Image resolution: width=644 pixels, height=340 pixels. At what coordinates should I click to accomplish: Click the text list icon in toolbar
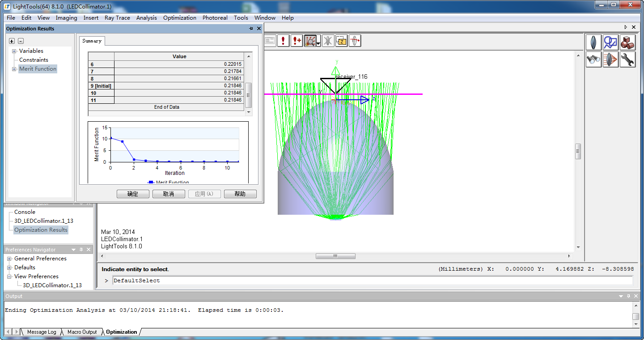pyautogui.click(x=270, y=41)
